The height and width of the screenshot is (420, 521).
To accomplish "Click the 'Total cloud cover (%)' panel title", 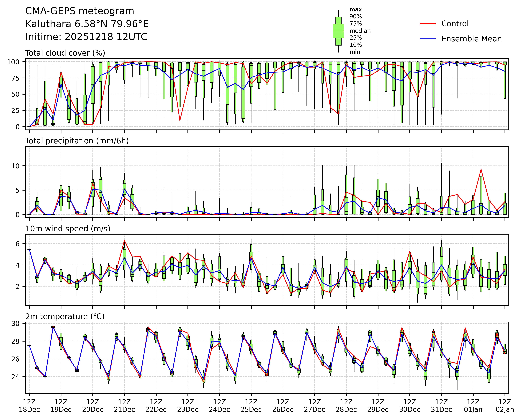I will [65, 53].
